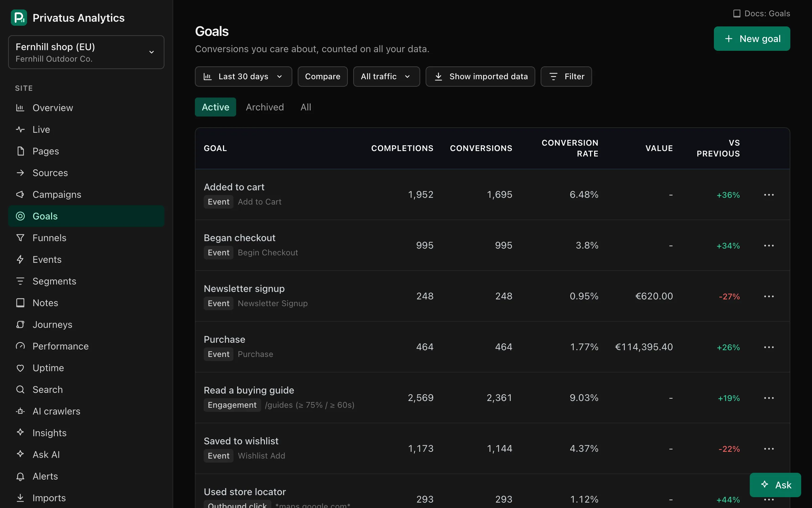
Task: Click the Journeys route icon
Action: 20,324
